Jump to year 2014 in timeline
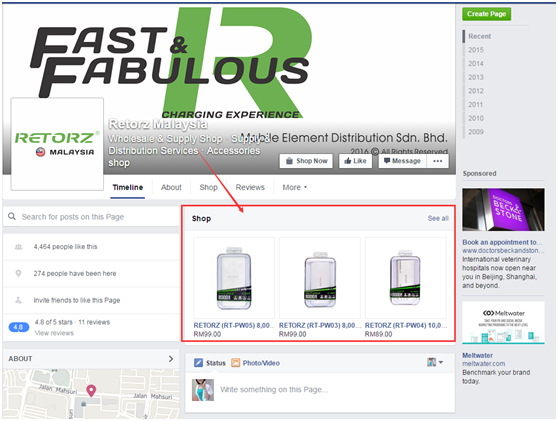This screenshot has height=421, width=558. pyautogui.click(x=476, y=64)
